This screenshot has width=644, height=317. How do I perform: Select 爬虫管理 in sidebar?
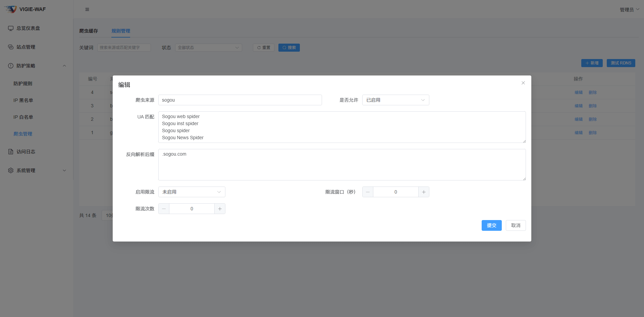click(x=23, y=134)
